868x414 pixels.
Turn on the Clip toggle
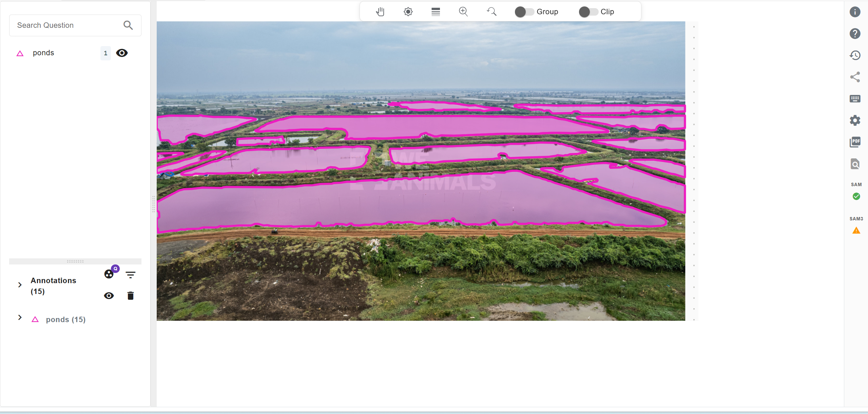coord(589,12)
